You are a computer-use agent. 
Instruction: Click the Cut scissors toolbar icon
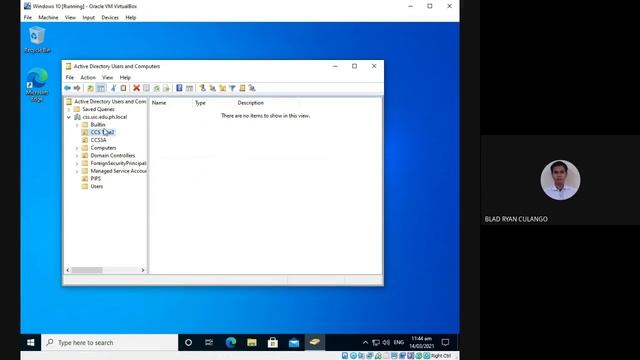click(113, 88)
